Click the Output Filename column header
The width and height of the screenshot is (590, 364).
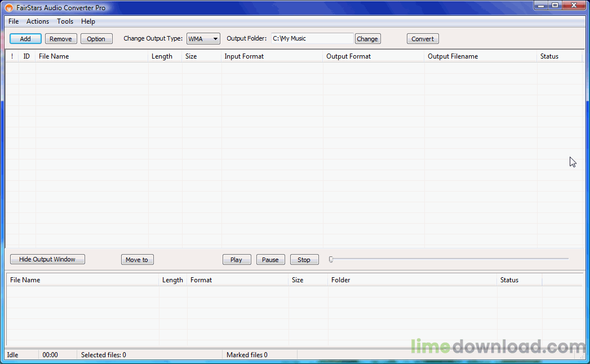(x=481, y=56)
